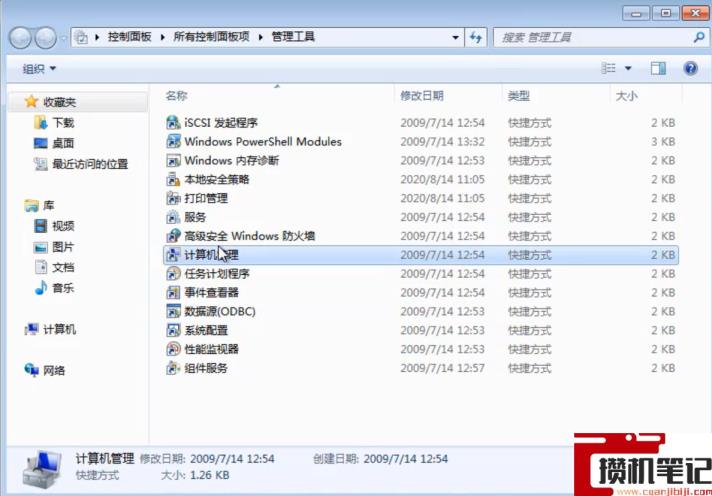Image resolution: width=712 pixels, height=496 pixels.
Task: Click the 数据源(ODBC) icon
Action: 173,312
